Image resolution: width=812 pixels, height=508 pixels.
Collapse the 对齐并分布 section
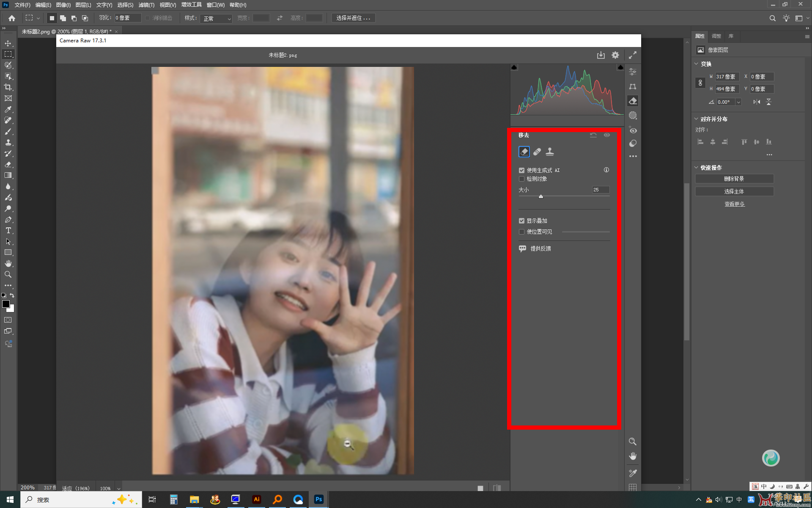click(x=697, y=119)
